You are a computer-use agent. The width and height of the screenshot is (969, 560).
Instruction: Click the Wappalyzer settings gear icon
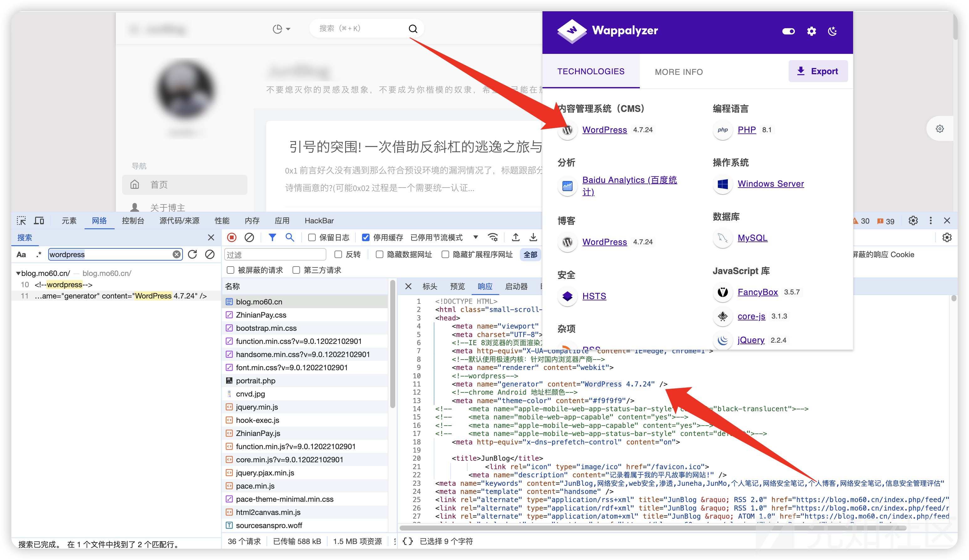(811, 31)
